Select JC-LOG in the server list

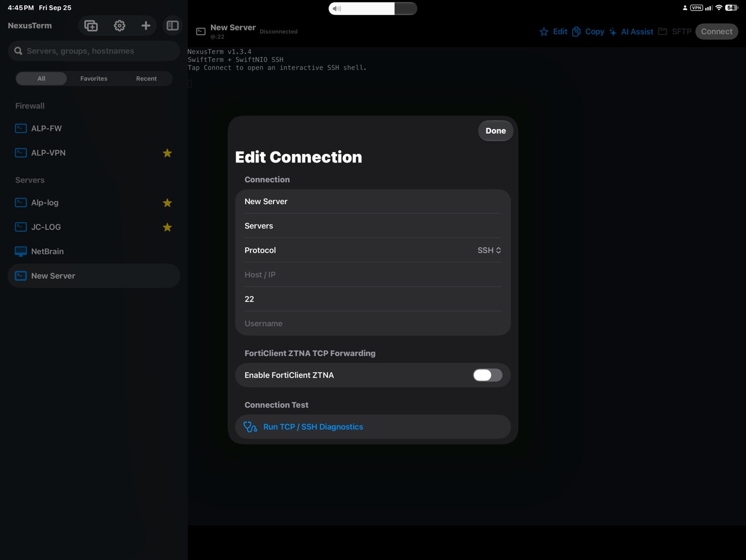94,227
